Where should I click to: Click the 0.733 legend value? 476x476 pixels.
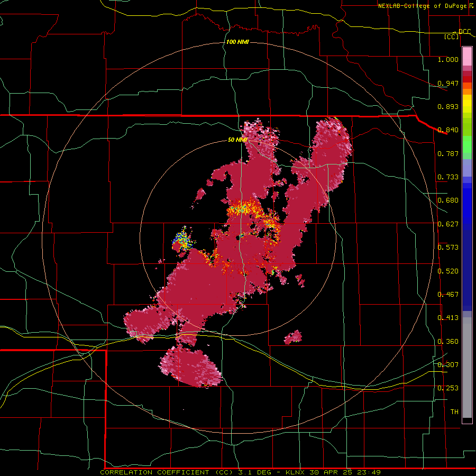click(448, 177)
